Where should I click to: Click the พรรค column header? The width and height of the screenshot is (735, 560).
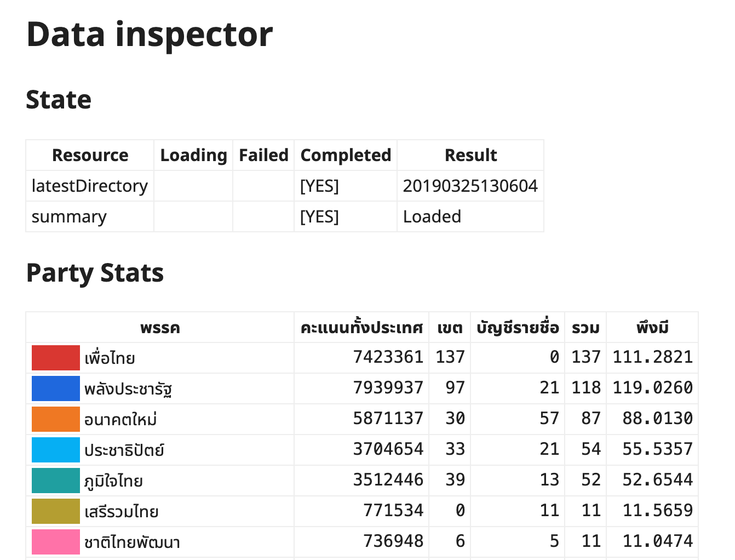pyautogui.click(x=160, y=328)
